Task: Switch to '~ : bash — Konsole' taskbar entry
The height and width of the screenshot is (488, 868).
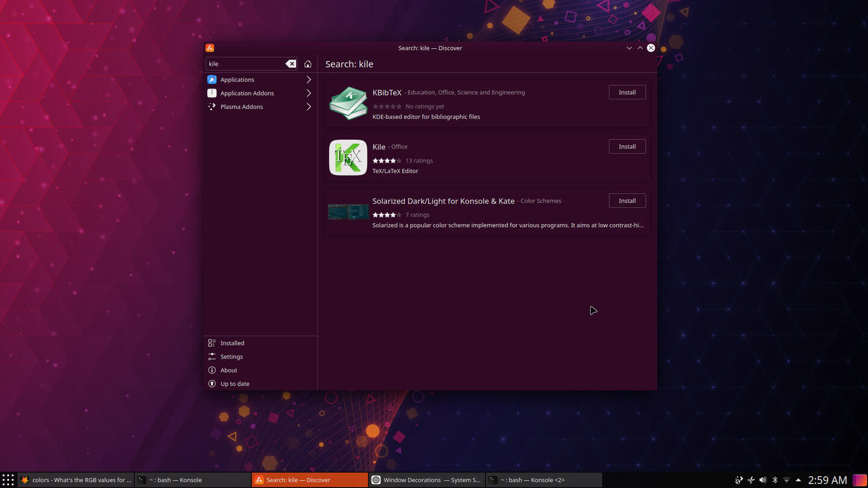Action: click(x=192, y=480)
